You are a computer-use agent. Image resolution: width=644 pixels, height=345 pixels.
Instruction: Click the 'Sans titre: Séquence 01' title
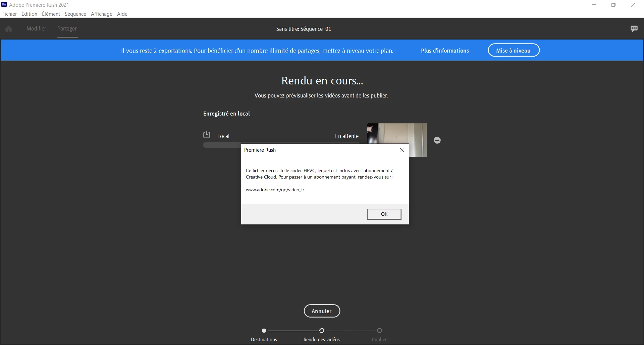point(304,29)
